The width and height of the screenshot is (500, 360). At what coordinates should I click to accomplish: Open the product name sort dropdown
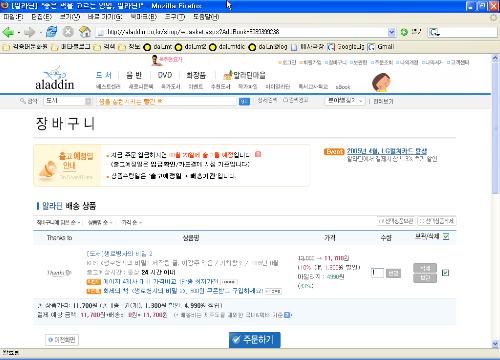[x=100, y=222]
